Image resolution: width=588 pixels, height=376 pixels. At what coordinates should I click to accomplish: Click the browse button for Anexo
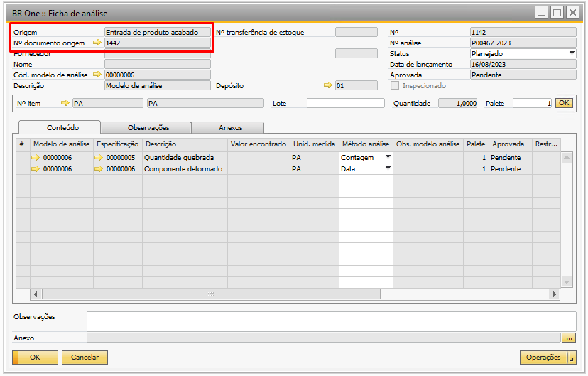[x=569, y=338]
